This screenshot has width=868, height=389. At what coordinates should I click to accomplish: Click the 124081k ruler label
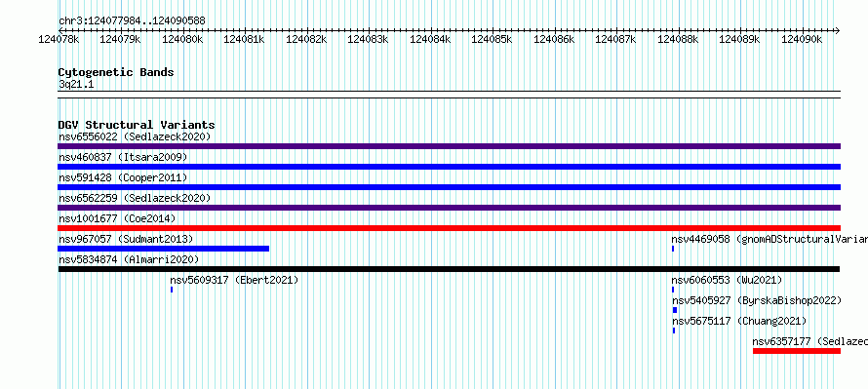click(x=244, y=39)
